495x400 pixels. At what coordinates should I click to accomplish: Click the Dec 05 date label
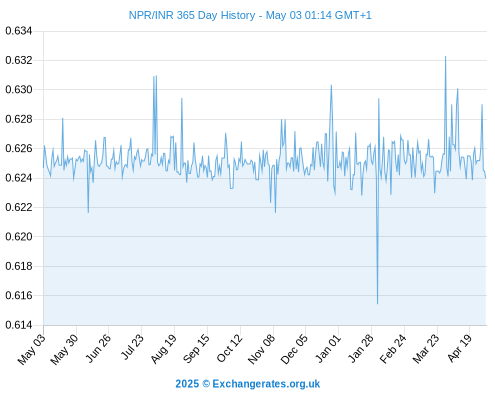(x=294, y=349)
